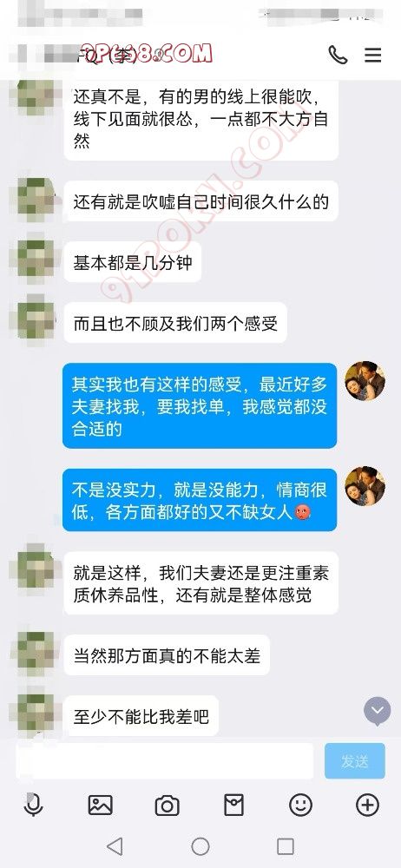Screen dimensions: 401x868
Task: Tap the 至少不能比我差吧 message bubble
Action: (x=141, y=716)
